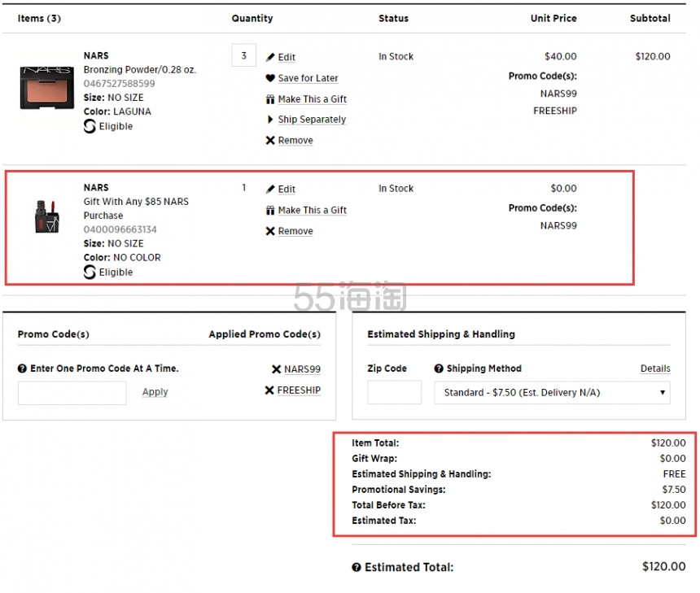This screenshot has width=700, height=593.
Task: Click the Remove link for Bronzing Powder
Action: [x=295, y=141]
